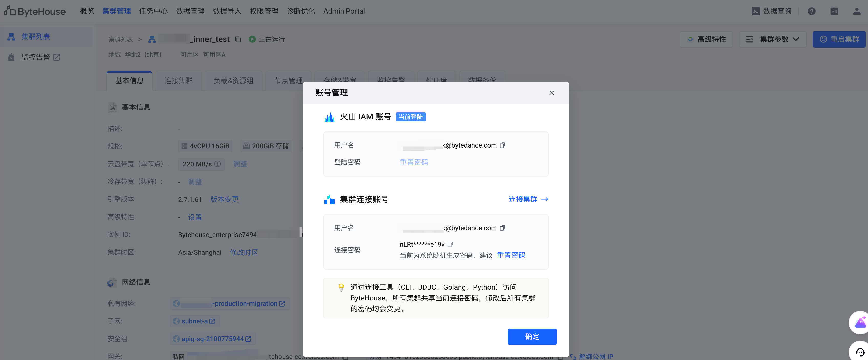Viewport: 868px width, 360px height.
Task: Click 重置密码 for connection password
Action: tap(511, 255)
